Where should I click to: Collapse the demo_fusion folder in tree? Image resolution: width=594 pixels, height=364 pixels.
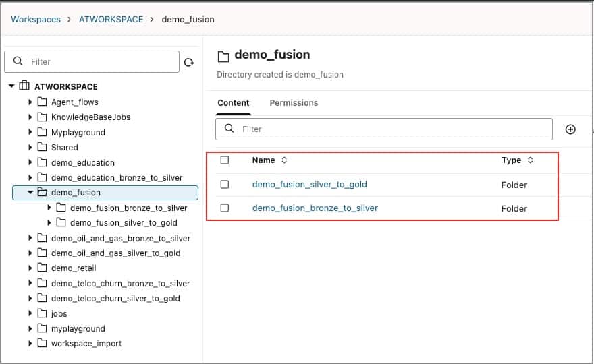[30, 193]
